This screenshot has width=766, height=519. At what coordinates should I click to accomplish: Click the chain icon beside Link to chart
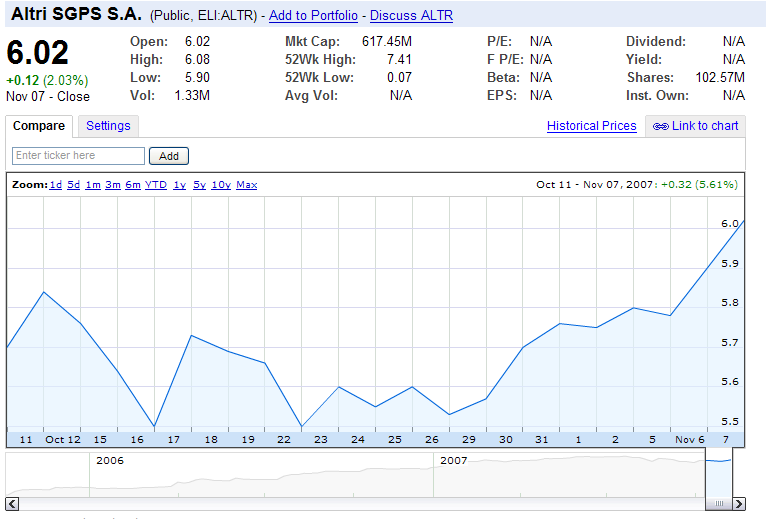(x=660, y=127)
